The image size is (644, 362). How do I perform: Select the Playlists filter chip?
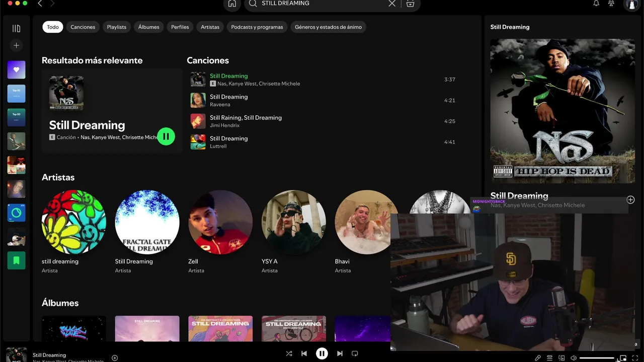(117, 27)
